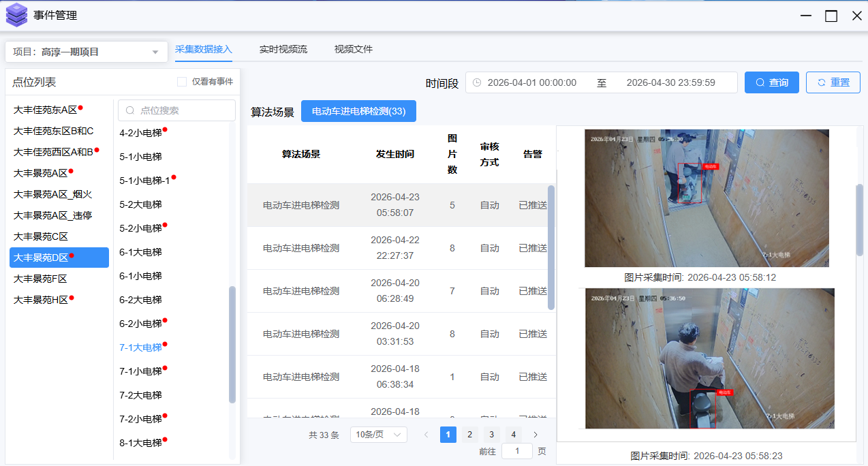Click the image preview panel scrollbar
868x466 pixels.
(860, 219)
